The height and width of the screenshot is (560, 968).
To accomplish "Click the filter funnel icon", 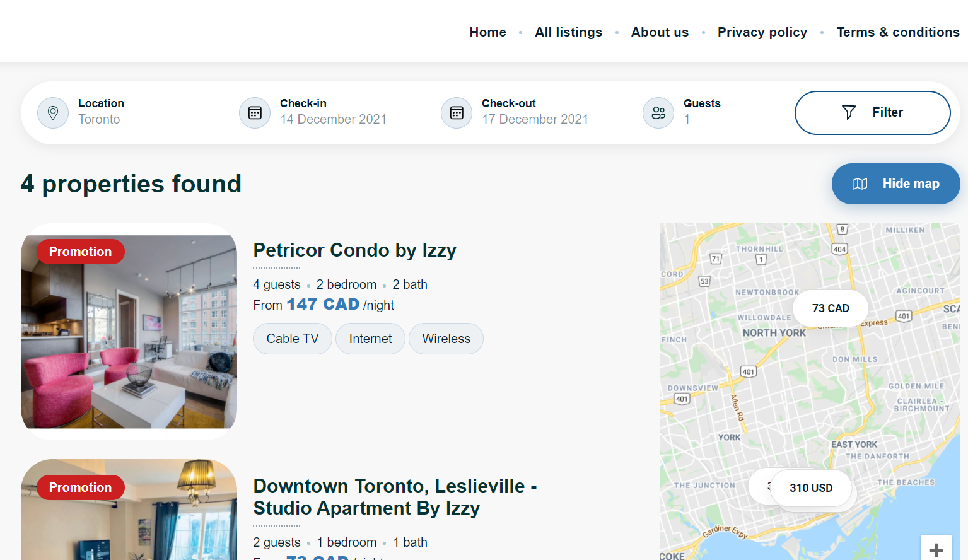I will click(849, 112).
